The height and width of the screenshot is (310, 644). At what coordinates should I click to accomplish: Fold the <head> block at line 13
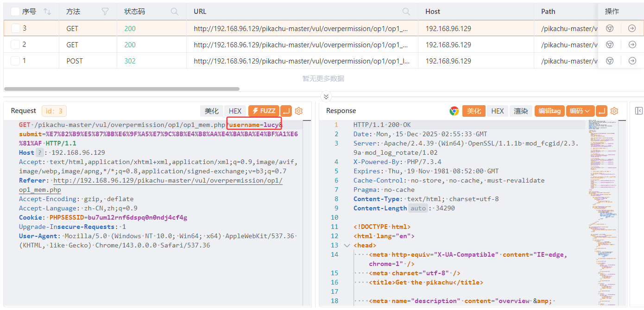(347, 245)
